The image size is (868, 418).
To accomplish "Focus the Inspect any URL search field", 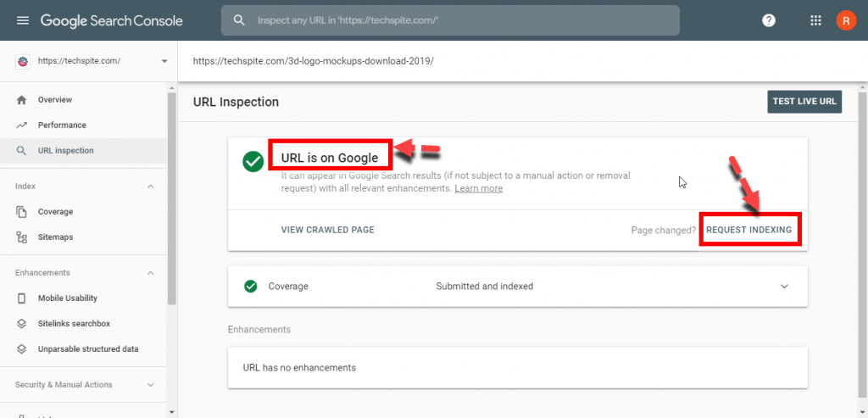I will pos(450,20).
